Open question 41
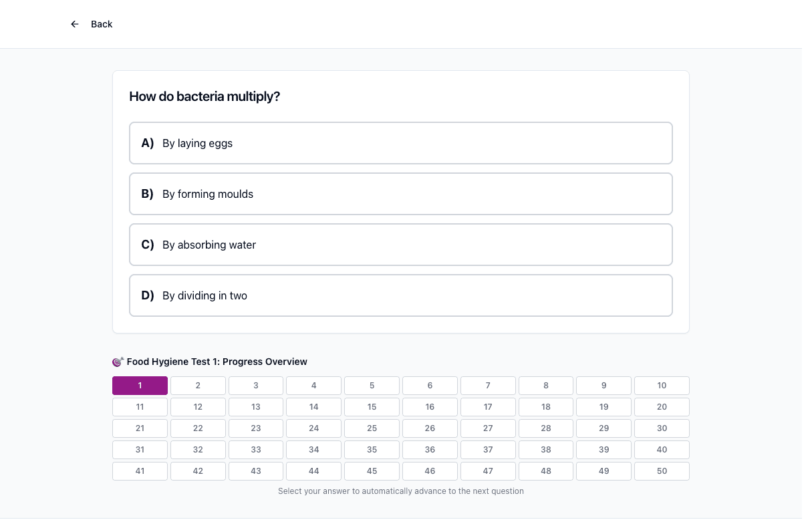Image resolution: width=812 pixels, height=528 pixels. (x=140, y=471)
